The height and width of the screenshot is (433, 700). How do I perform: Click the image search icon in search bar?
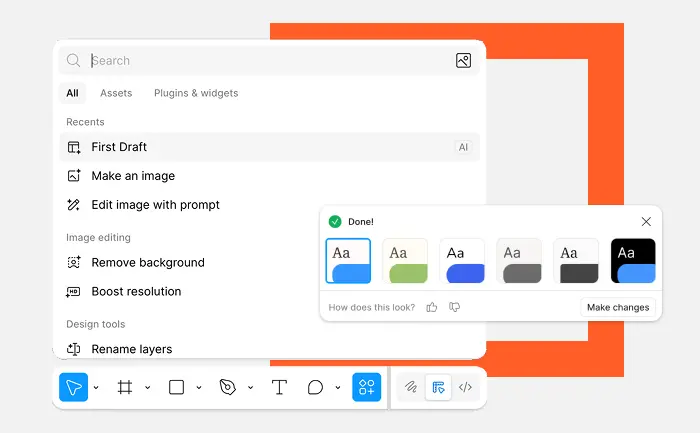(463, 60)
